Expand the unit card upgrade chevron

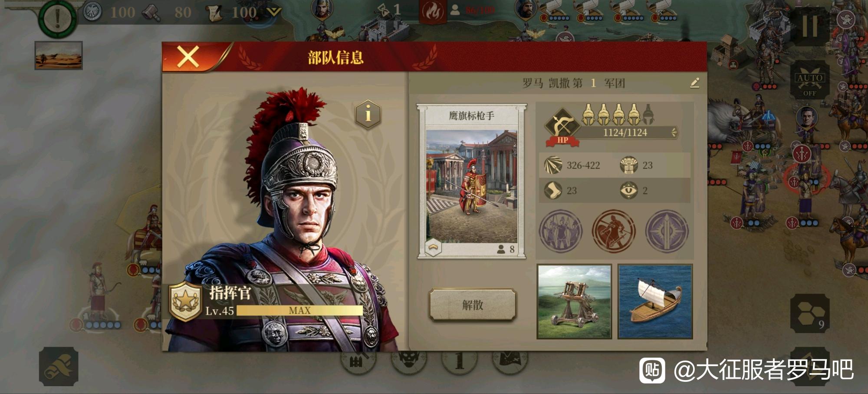click(433, 247)
